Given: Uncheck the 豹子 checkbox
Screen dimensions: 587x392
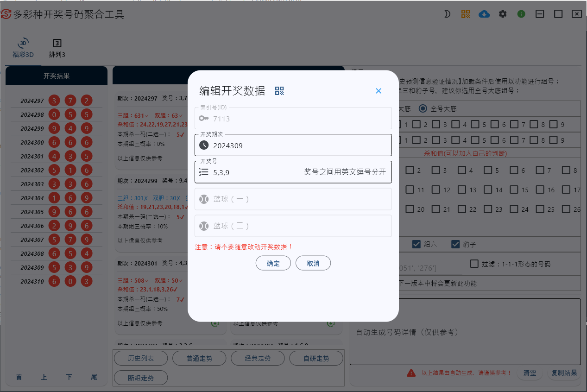Looking at the screenshot, I should [x=455, y=244].
